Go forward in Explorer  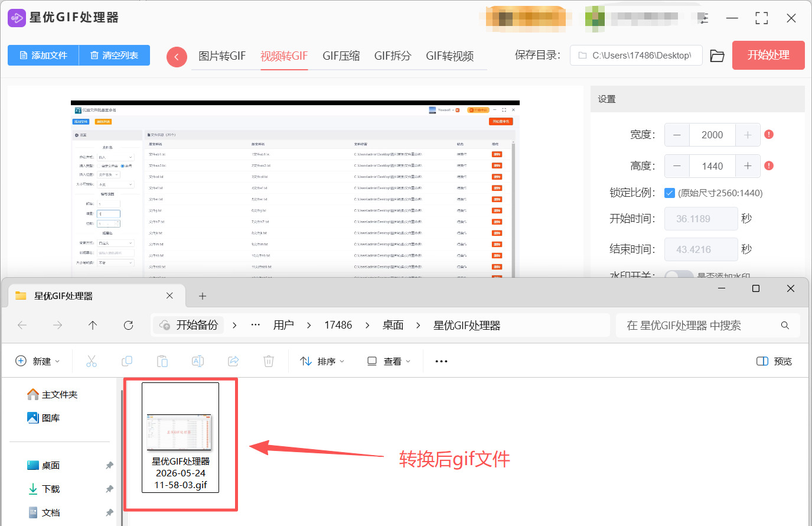pos(57,325)
